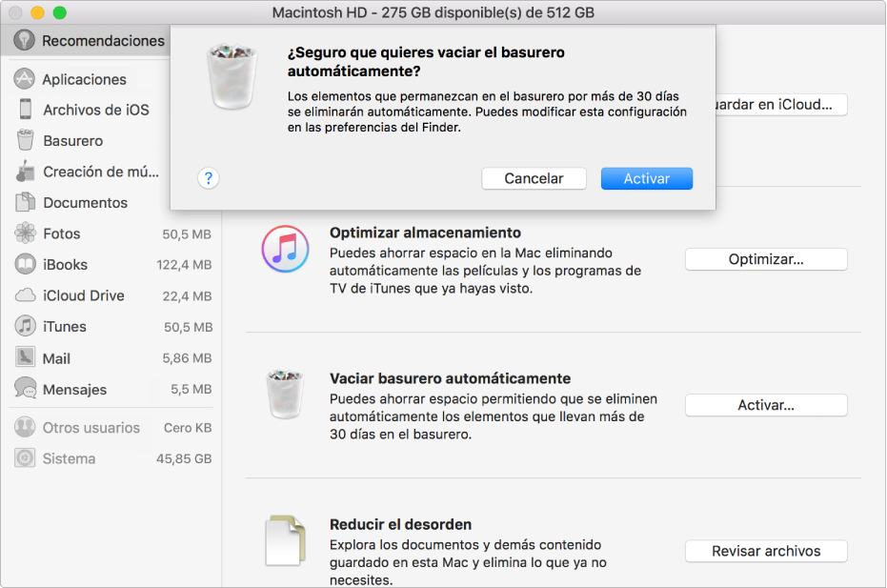Viewport: 887px width, 588px height.
Task: Zoom the window with the green button
Action: (x=59, y=12)
